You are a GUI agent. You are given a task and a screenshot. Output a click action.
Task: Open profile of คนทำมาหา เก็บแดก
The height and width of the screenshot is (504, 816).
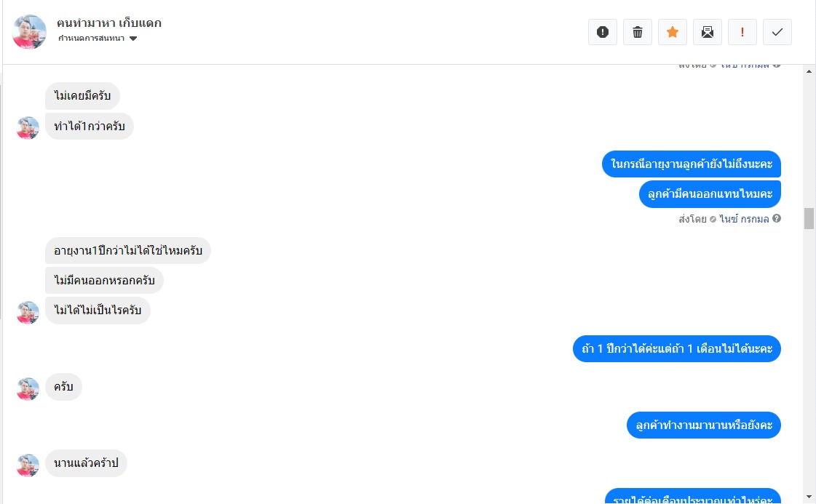[109, 23]
